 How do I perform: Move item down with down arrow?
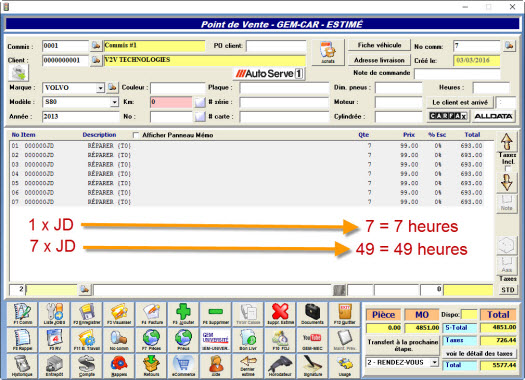pos(507,183)
